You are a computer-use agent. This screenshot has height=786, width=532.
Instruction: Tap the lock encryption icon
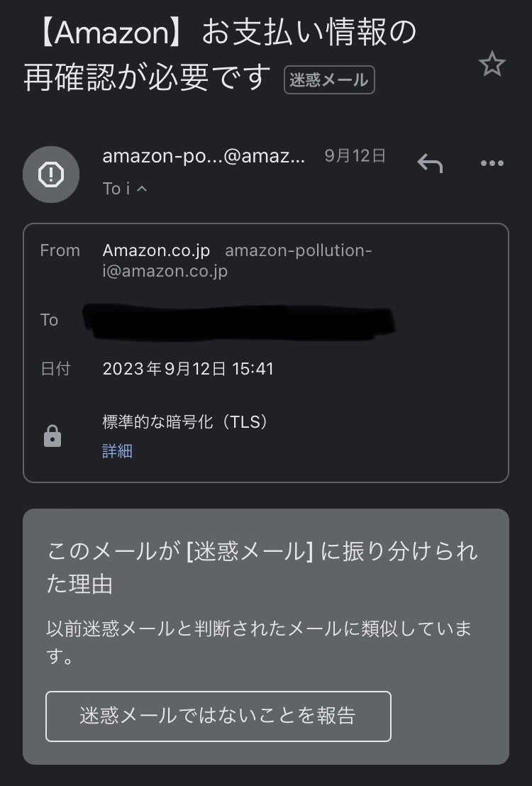52,438
